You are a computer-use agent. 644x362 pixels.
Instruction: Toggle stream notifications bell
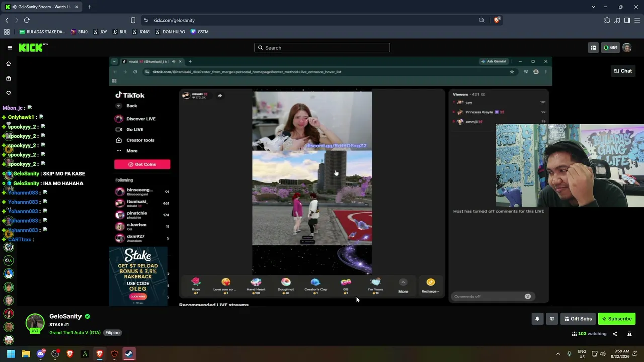tap(537, 319)
